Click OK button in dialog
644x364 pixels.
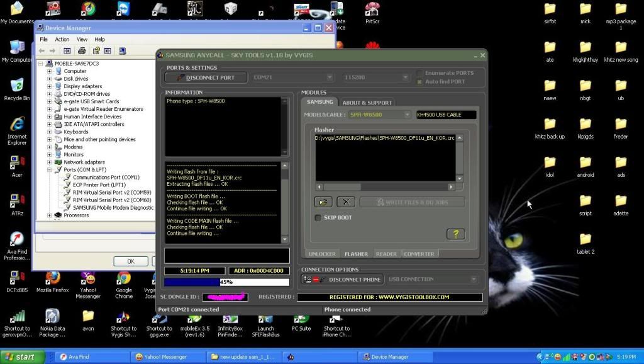pyautogui.click(x=131, y=261)
